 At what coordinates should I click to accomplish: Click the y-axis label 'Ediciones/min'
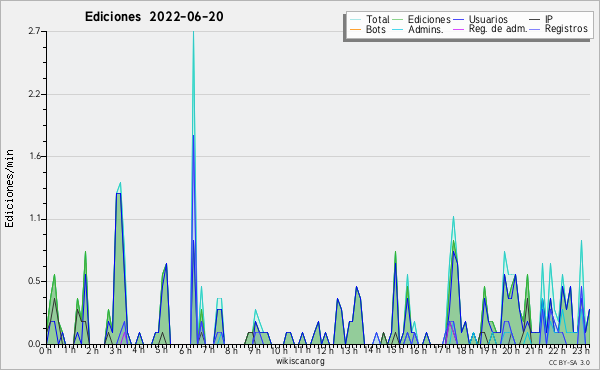(x=9, y=188)
